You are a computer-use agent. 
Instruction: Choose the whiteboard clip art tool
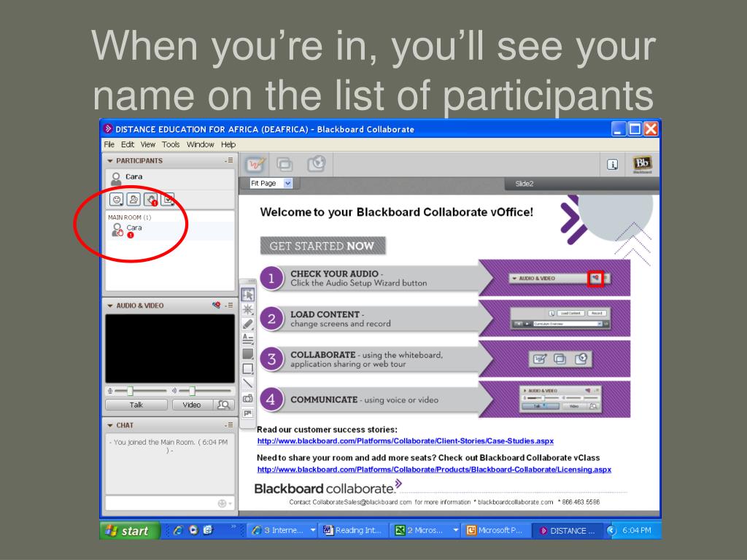pyautogui.click(x=248, y=413)
